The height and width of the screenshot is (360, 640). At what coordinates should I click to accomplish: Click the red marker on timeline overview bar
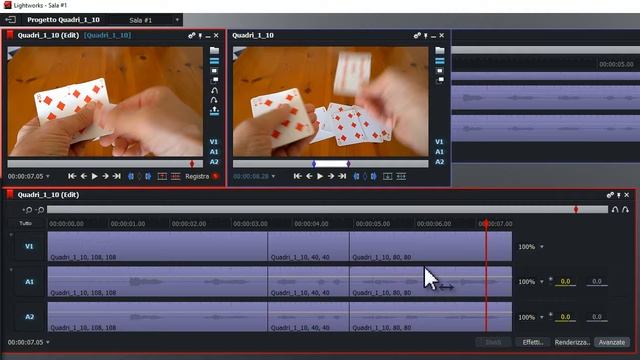[576, 209]
